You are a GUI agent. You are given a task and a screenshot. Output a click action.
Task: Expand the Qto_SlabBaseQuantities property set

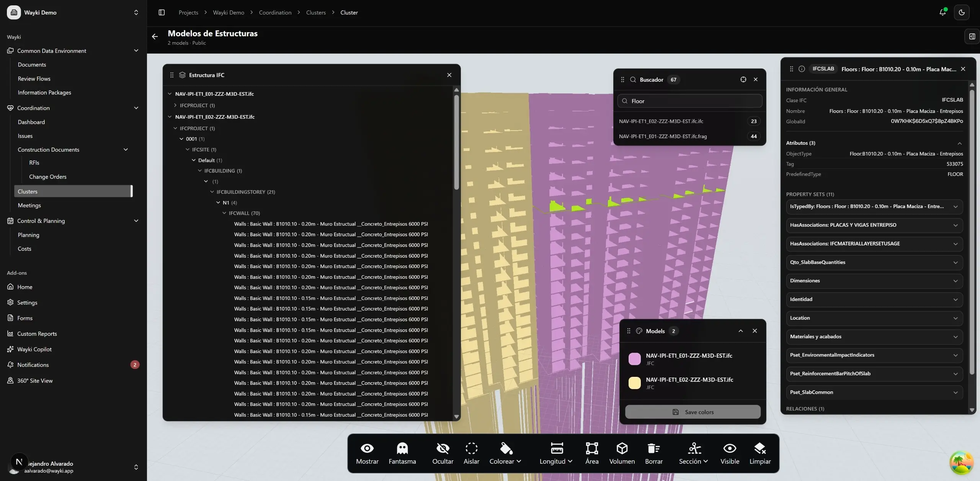874,262
